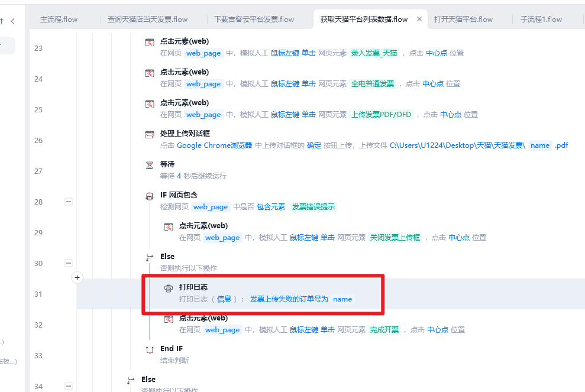The height and width of the screenshot is (392, 585).
Task: Select the IF 网页包含 step title
Action: [x=179, y=195]
